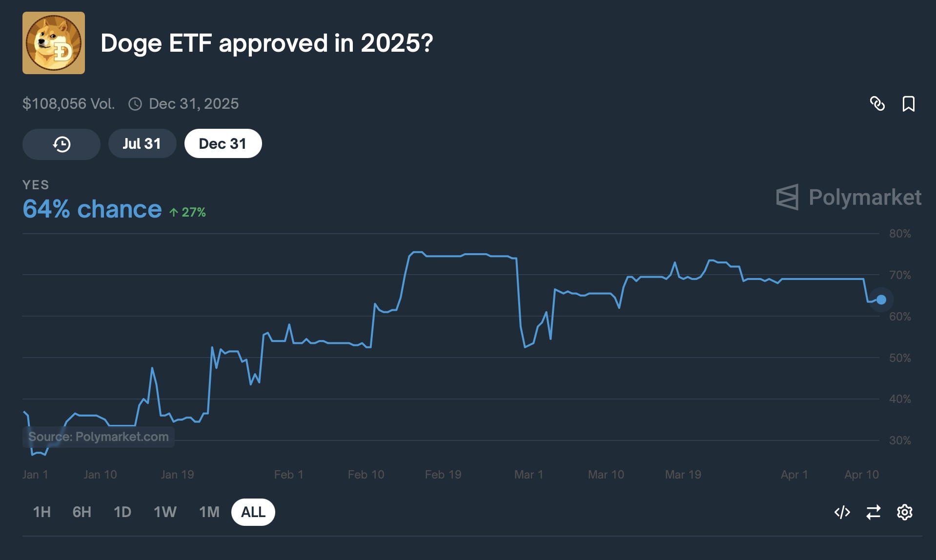Click the Polymarket logo watermark
Image resolution: width=936 pixels, height=560 pixels.
848,197
